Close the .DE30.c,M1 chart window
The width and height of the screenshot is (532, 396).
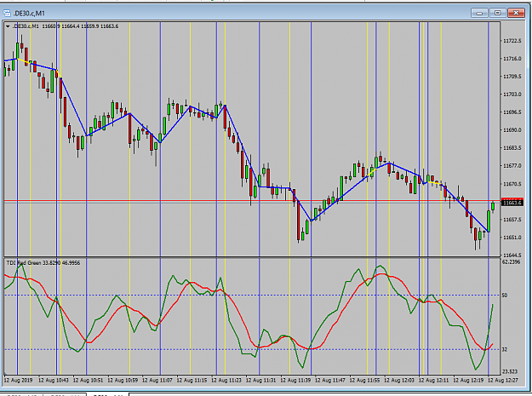(516, 14)
